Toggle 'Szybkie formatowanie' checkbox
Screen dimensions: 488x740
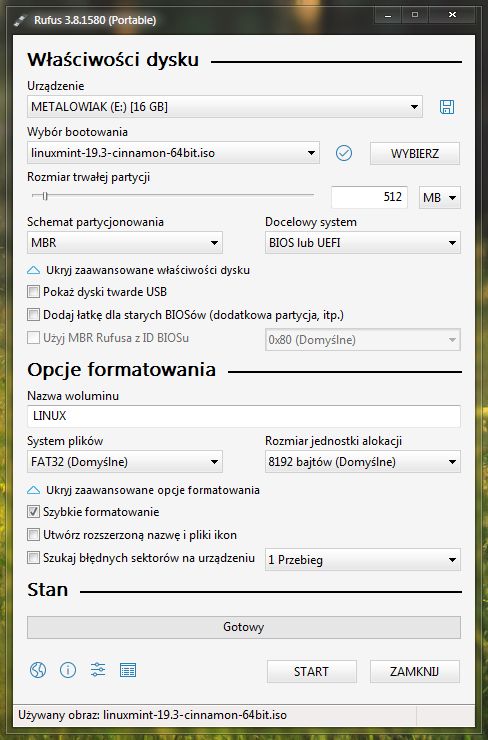[x=33, y=512]
